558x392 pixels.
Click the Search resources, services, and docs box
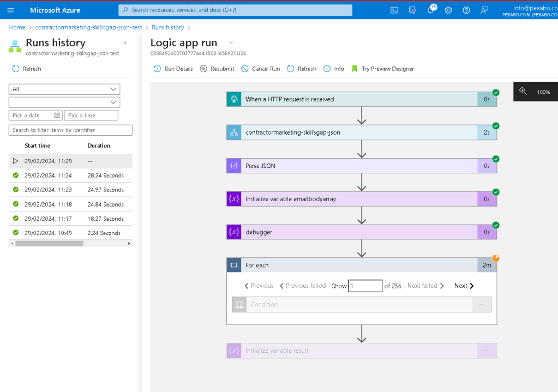pyautogui.click(x=235, y=10)
